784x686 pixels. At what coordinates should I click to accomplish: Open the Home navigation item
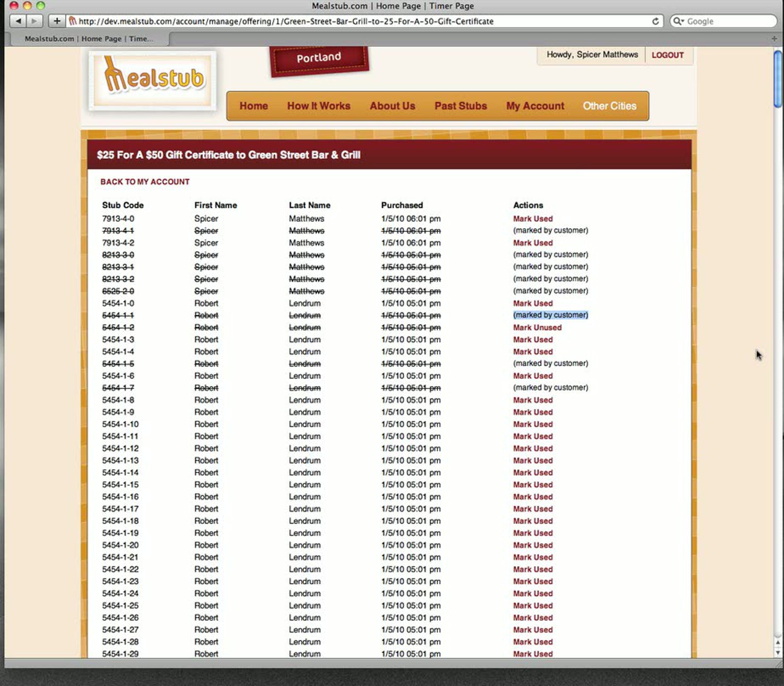pyautogui.click(x=254, y=106)
